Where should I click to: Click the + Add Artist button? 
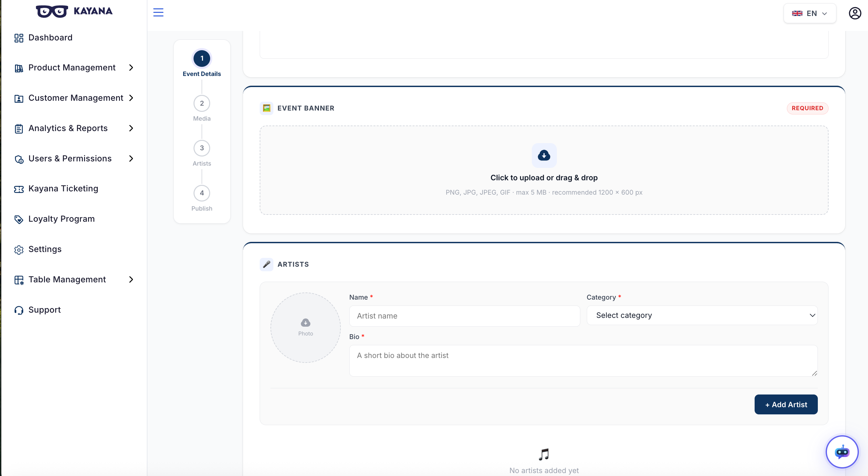point(786,405)
